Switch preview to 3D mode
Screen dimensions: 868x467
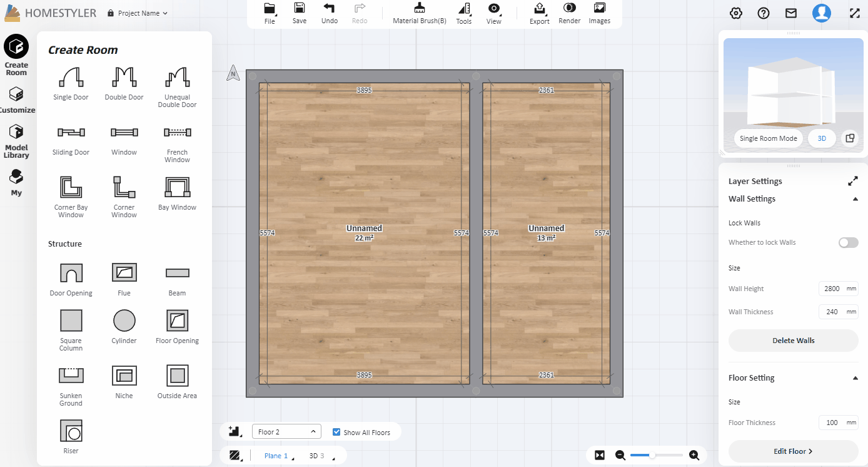[822, 138]
